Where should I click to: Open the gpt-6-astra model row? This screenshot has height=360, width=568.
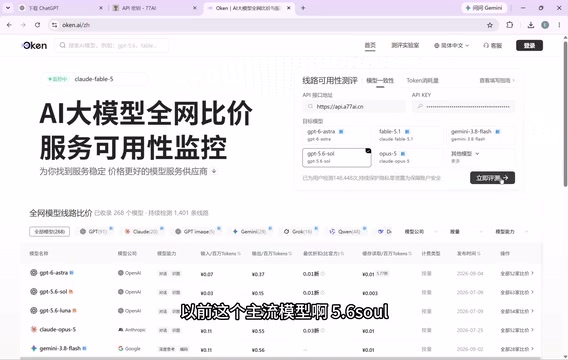281,273
